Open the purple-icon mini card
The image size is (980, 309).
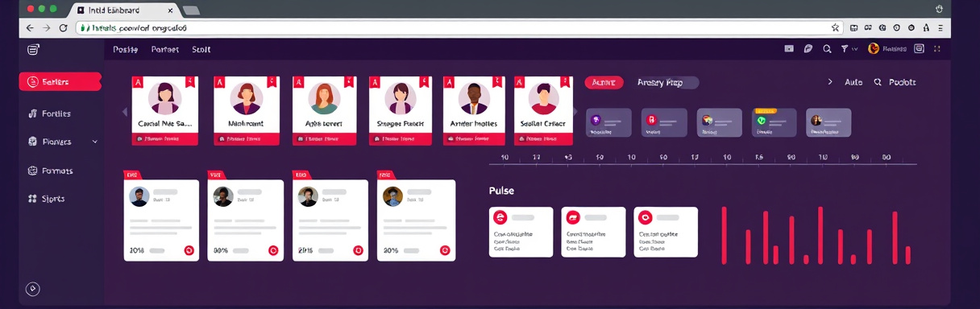pos(608,122)
